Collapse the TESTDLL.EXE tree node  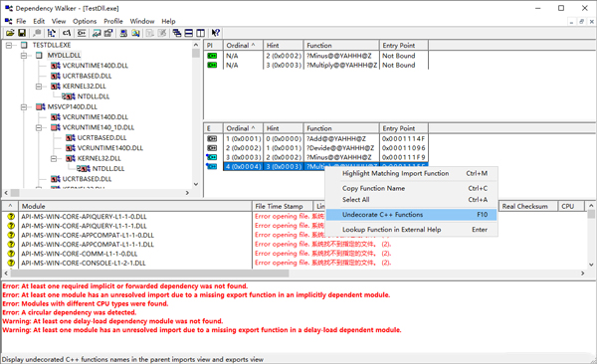point(9,45)
